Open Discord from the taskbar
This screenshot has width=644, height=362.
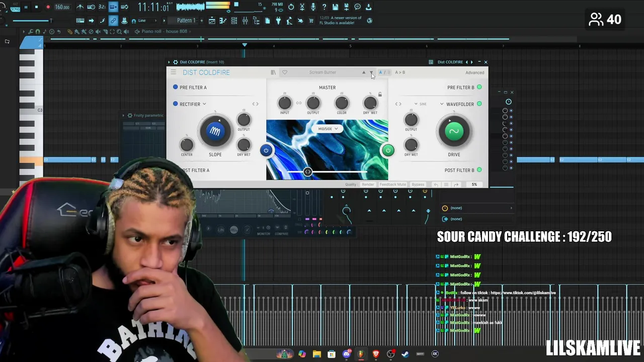(346, 354)
